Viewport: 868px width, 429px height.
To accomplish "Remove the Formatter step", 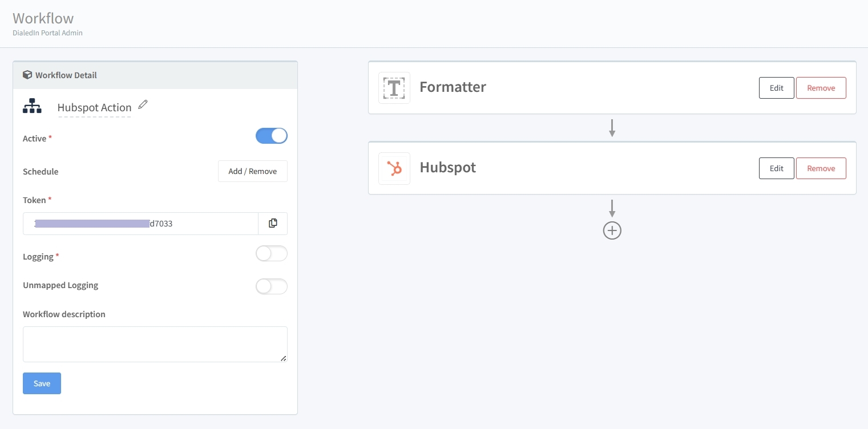I will pos(821,88).
